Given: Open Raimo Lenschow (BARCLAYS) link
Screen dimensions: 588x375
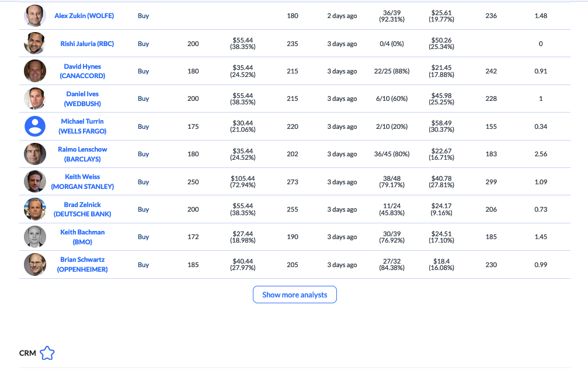Looking at the screenshot, I should (82, 154).
